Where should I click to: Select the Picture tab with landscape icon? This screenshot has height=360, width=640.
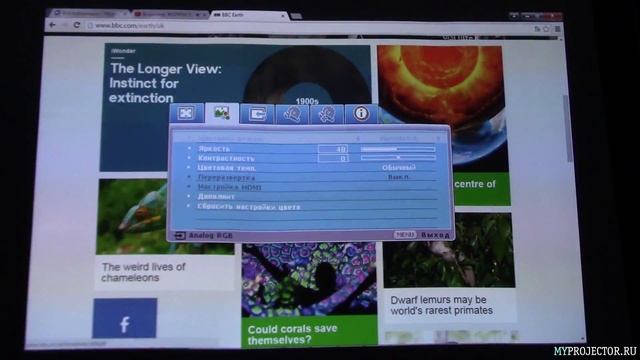[x=222, y=113]
